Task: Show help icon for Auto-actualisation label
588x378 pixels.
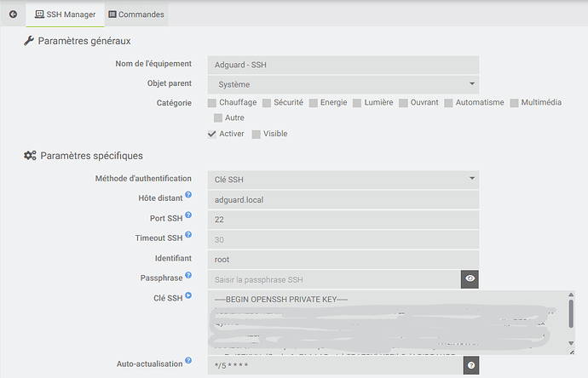Action: click(188, 360)
